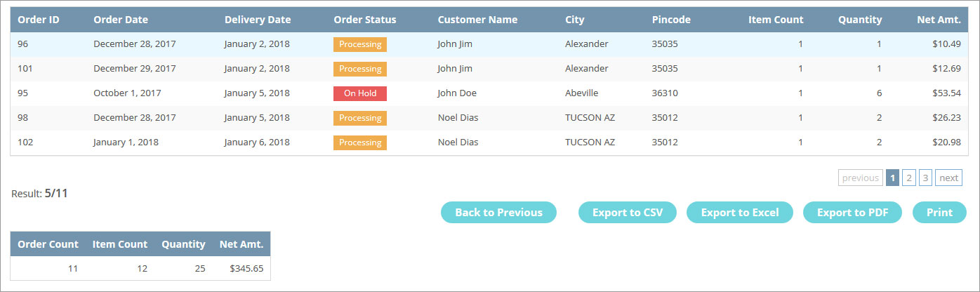The height and width of the screenshot is (292, 980).
Task: Click the Export to Excel button
Action: (739, 213)
